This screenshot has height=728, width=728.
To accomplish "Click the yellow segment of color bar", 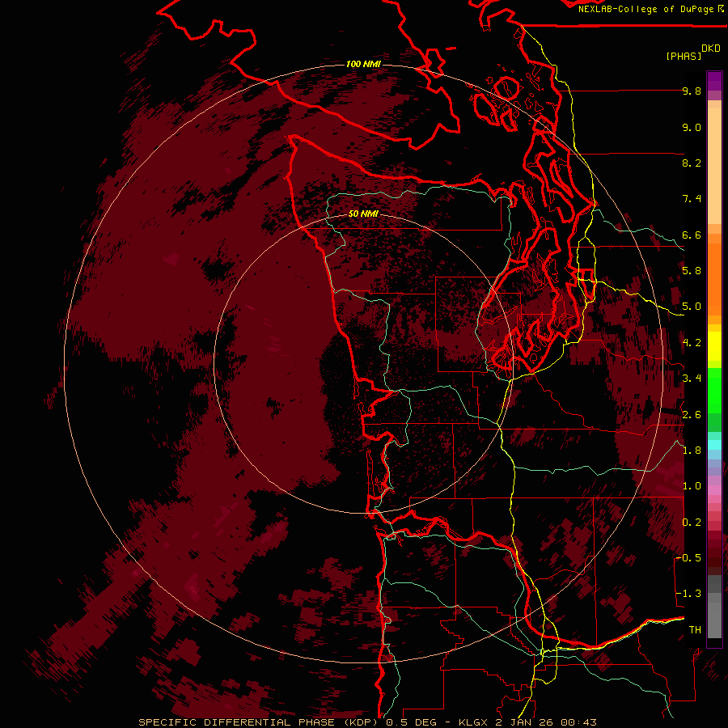I will [714, 346].
